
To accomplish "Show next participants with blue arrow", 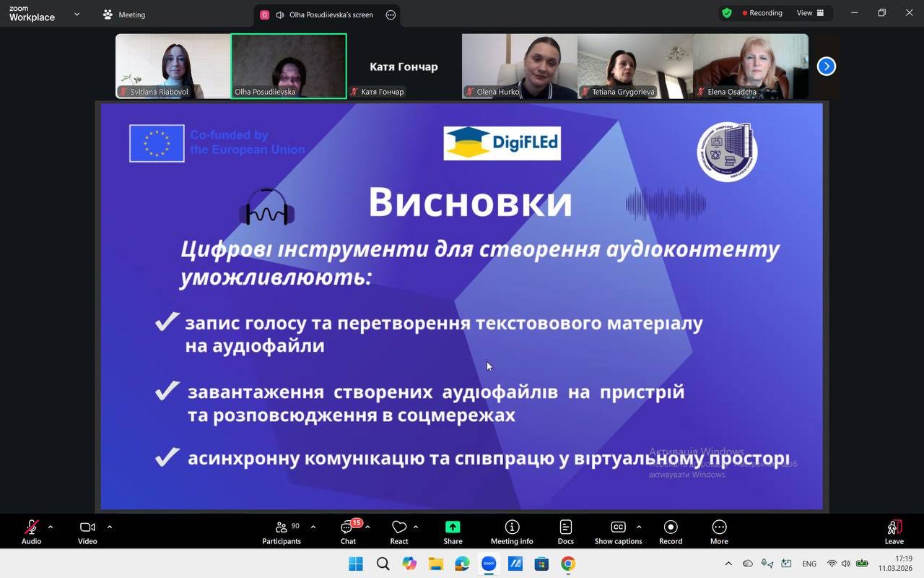I will coord(826,66).
